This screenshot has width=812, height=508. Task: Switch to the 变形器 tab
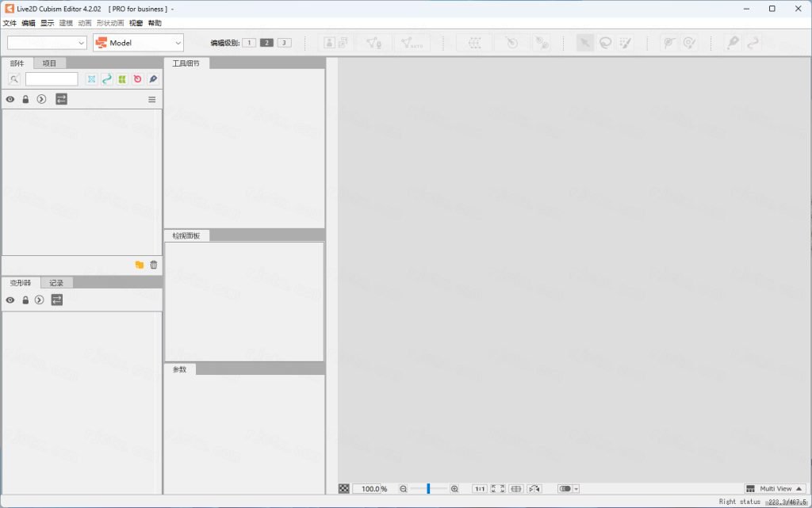pyautogui.click(x=21, y=283)
